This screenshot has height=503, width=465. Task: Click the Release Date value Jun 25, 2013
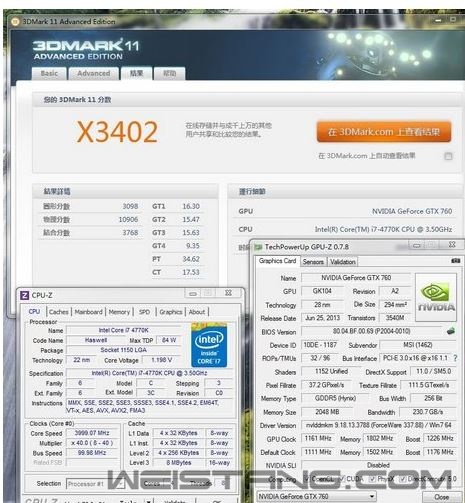[322, 318]
